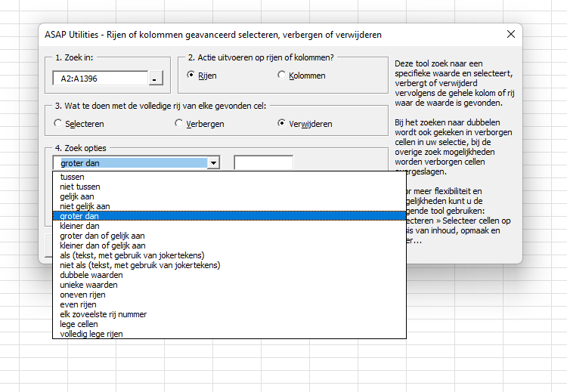
Task: Collapse the Zoek opties dropdown arrow
Action: [213, 163]
